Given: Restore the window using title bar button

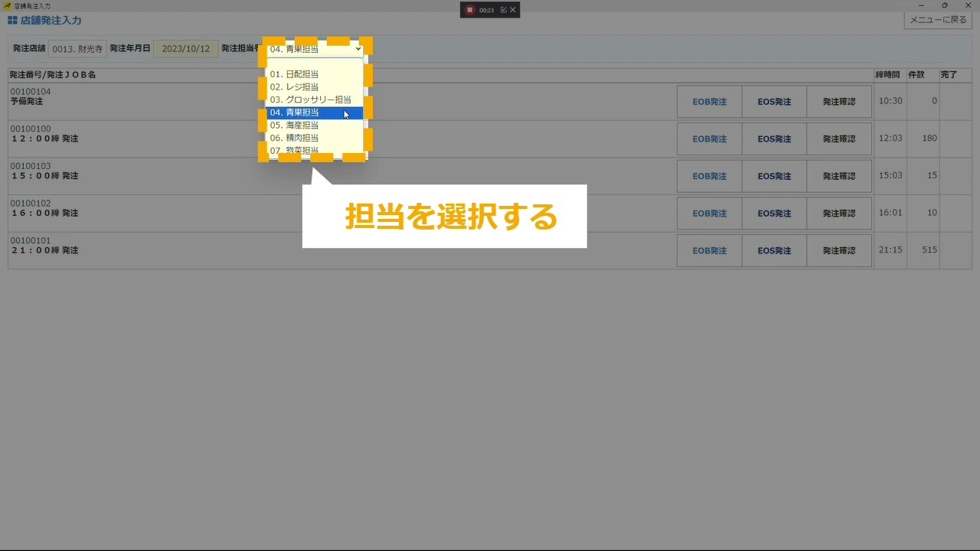Looking at the screenshot, I should [x=944, y=5].
